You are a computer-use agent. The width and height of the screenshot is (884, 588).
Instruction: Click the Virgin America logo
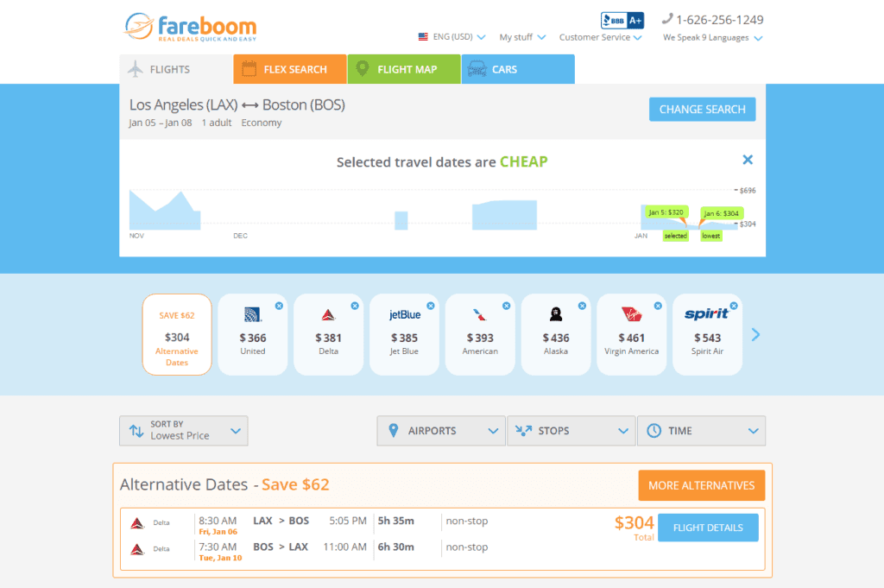[631, 314]
